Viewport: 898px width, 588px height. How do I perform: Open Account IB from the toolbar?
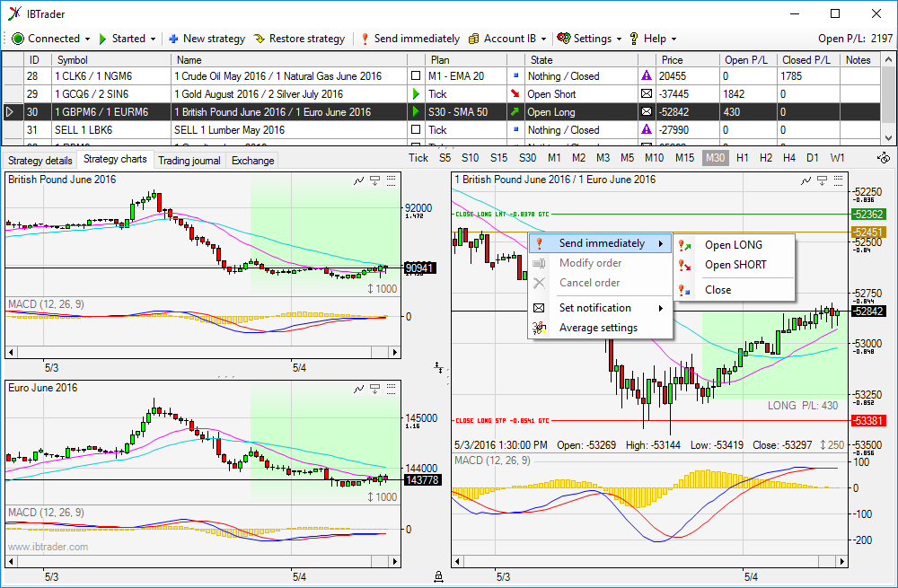502,39
